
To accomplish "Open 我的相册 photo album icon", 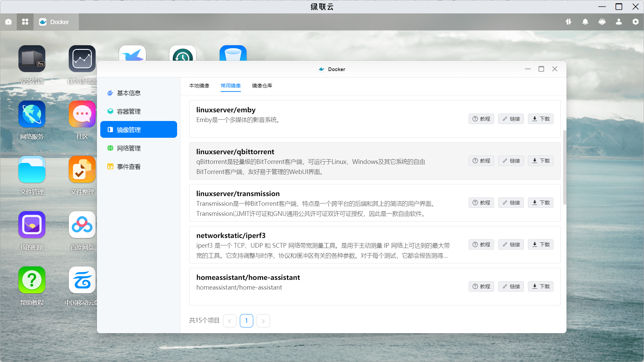I will [32, 225].
